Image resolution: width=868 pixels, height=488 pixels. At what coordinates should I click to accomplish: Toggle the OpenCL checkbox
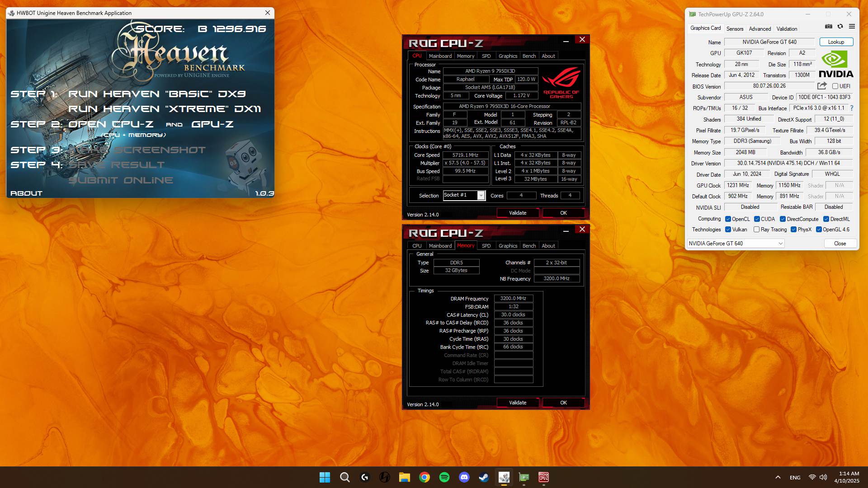tap(728, 219)
